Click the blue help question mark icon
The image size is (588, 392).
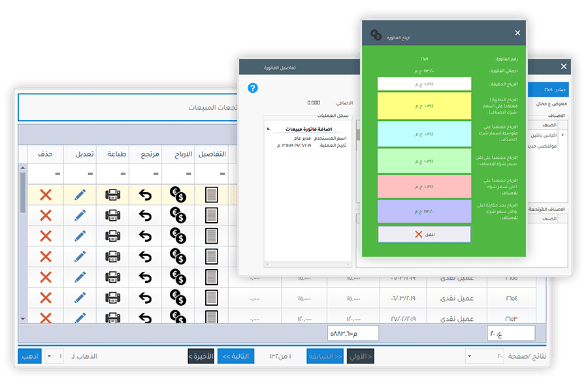253,88
